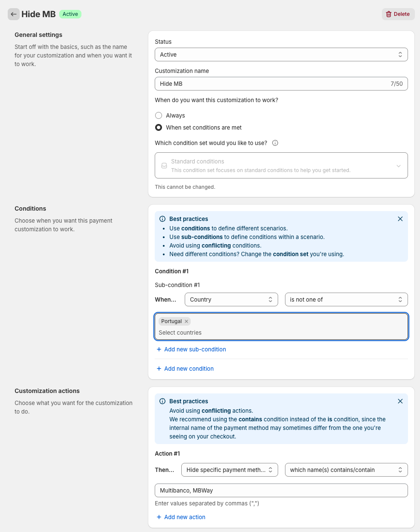
Task: Open the which name(s) contains/contain dropdown
Action: pos(346,470)
